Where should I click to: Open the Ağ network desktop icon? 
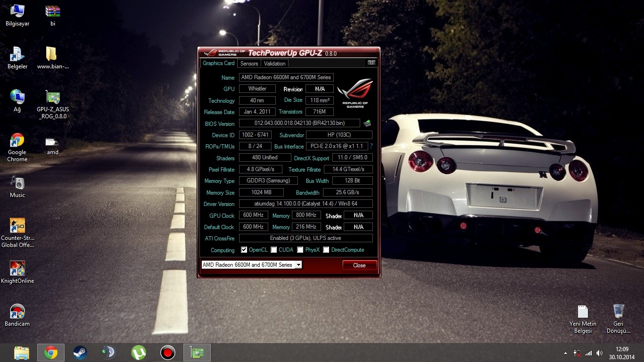click(17, 101)
